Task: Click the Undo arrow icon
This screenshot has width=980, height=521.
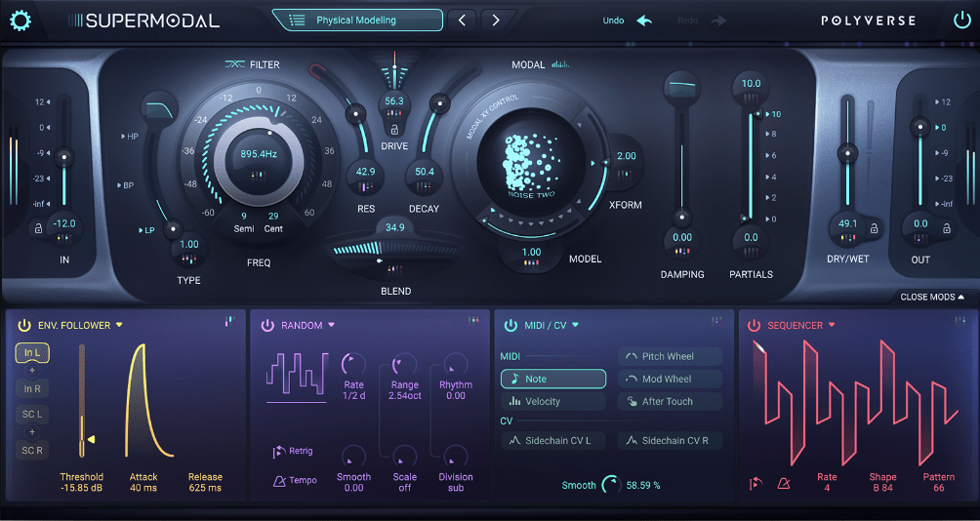Action: pyautogui.click(x=643, y=20)
